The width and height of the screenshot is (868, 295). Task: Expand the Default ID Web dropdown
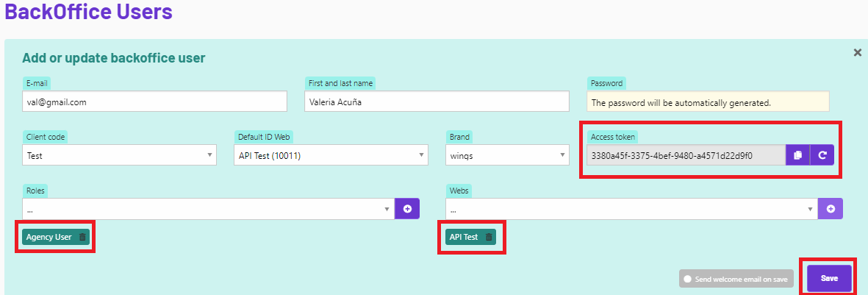pos(331,155)
